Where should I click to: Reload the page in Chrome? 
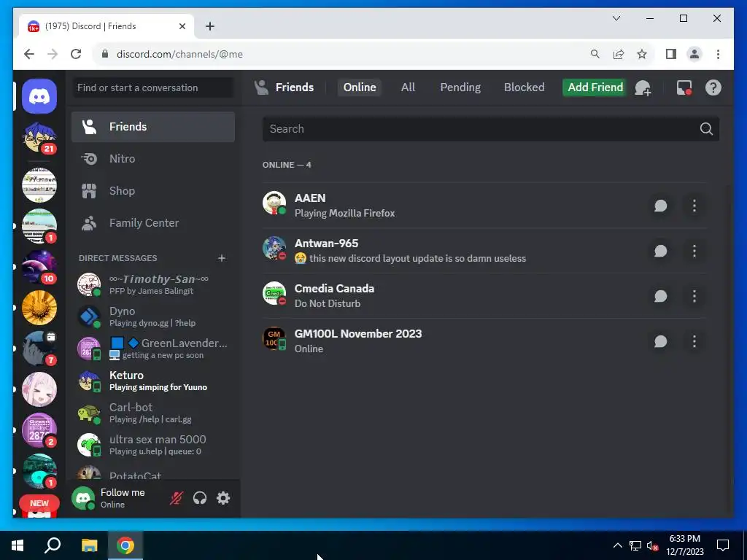76,54
